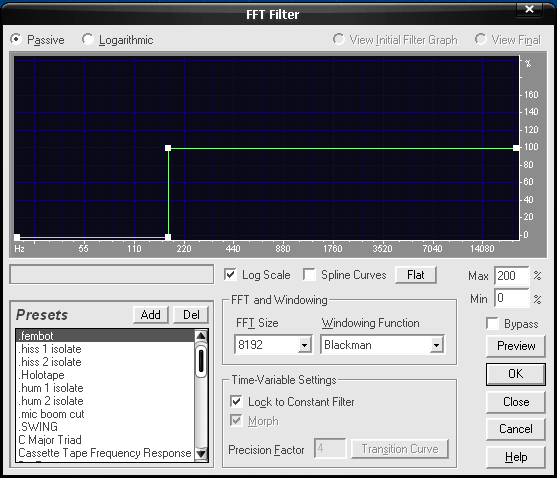Click the Preview button
Screen dimensions: 557x478
point(516,346)
